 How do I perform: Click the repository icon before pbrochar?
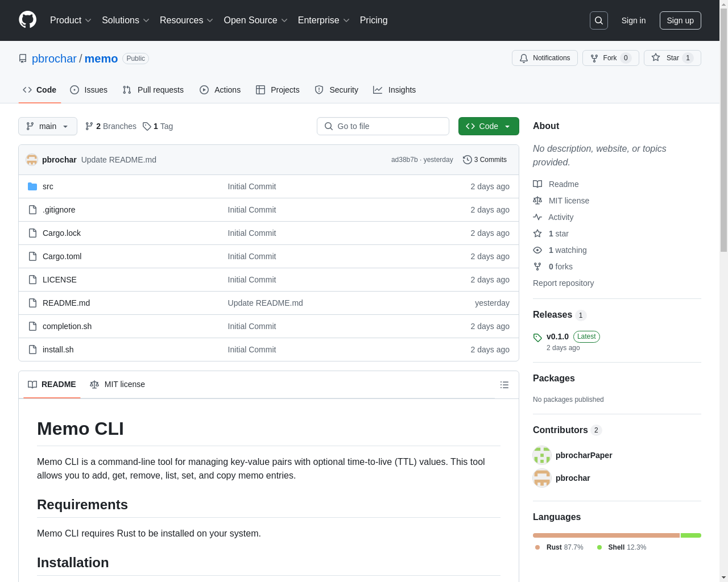point(23,59)
